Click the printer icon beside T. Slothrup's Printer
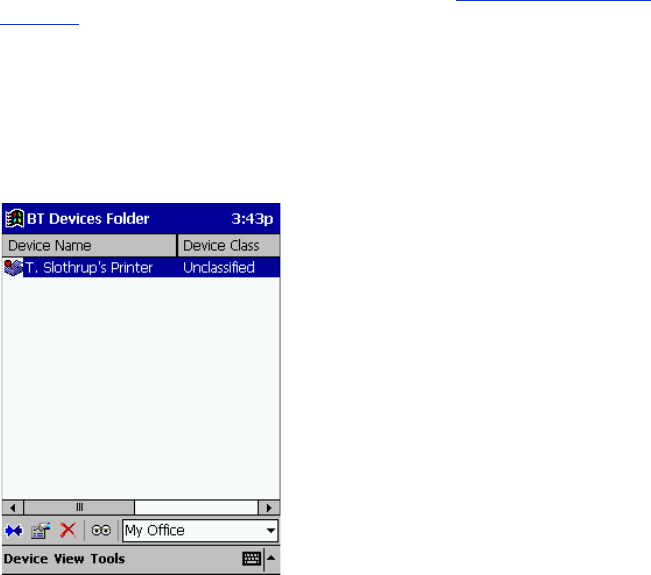Screen dimensions: 651x575 pyautogui.click(x=13, y=267)
